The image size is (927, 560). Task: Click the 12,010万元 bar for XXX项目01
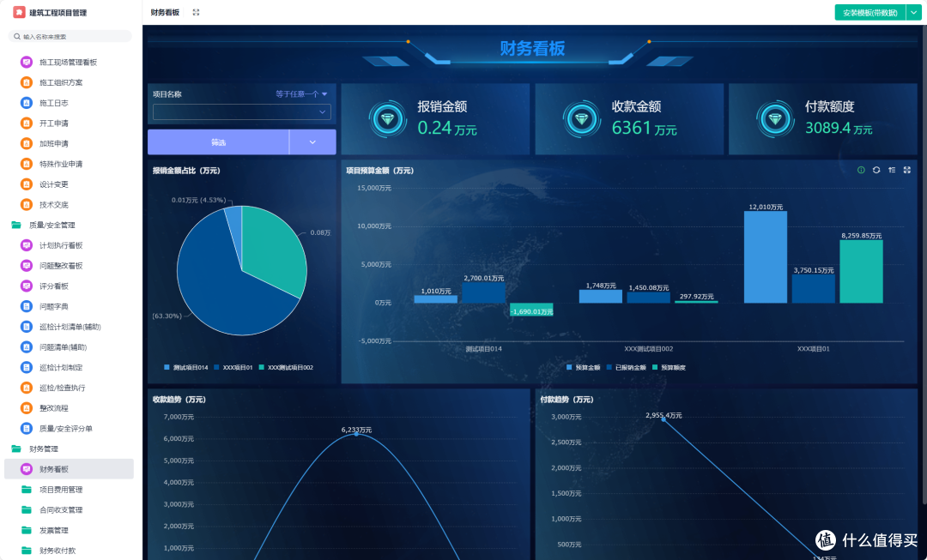point(766,257)
